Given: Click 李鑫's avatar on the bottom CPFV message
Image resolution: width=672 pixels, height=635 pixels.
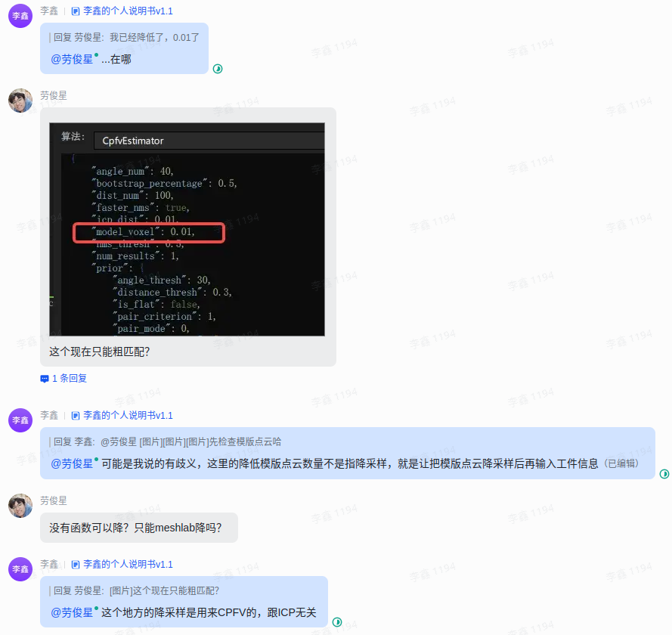Looking at the screenshot, I should (x=20, y=568).
